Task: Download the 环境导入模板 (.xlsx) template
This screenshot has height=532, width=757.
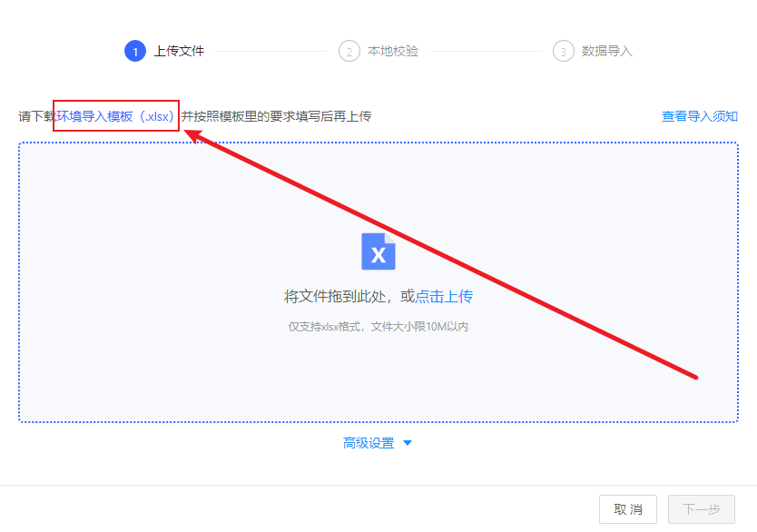Action: pos(115,116)
